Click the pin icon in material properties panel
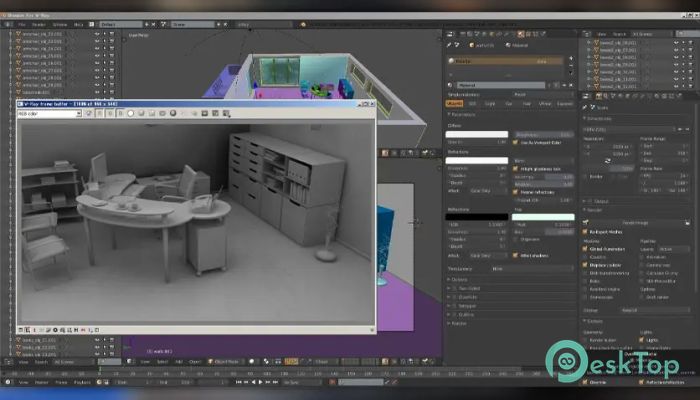Image resolution: width=700 pixels, height=400 pixels. click(449, 45)
